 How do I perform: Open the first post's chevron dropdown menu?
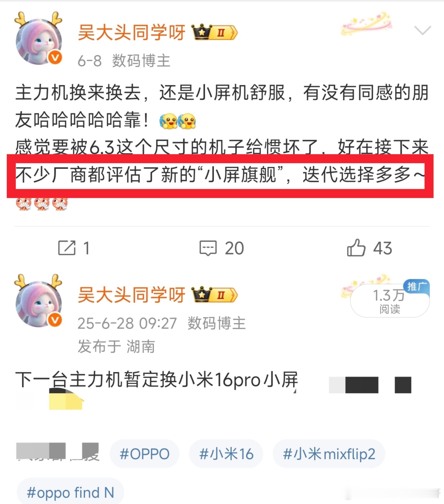coord(423,30)
